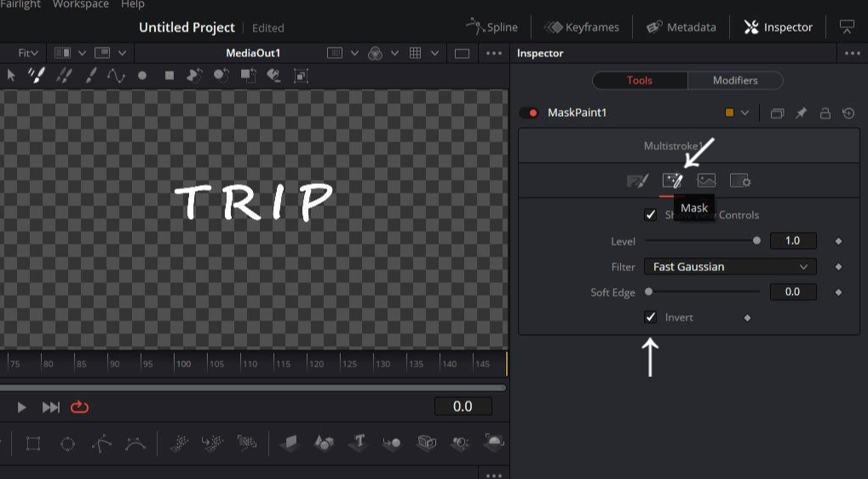868x479 pixels.
Task: Expand the MaskPaint1 color chevron
Action: pos(745,113)
